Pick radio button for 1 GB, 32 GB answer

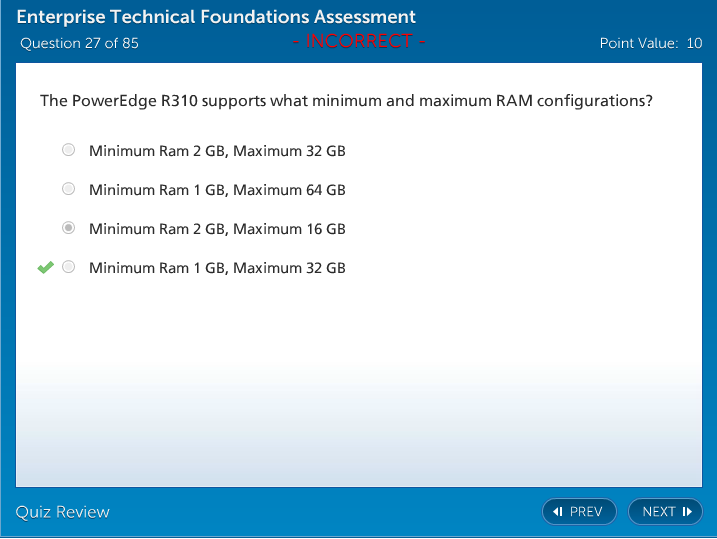(x=68, y=267)
